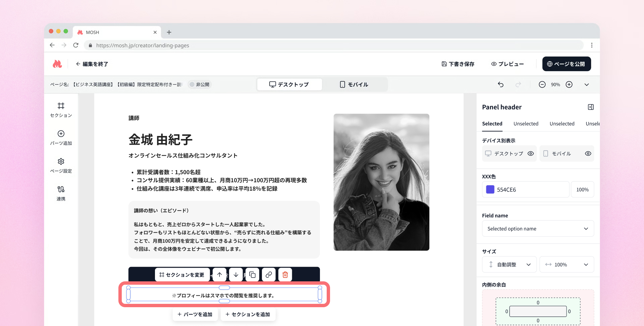Switch to the モバイル view tab
Screen dimensions: 644x326
pos(354,85)
